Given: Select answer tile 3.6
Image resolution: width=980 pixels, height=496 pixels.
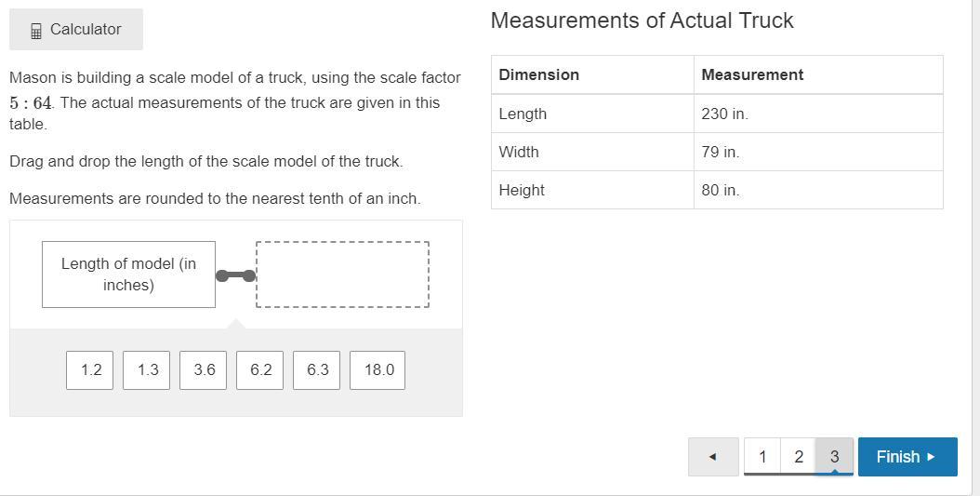Looking at the screenshot, I should (204, 370).
